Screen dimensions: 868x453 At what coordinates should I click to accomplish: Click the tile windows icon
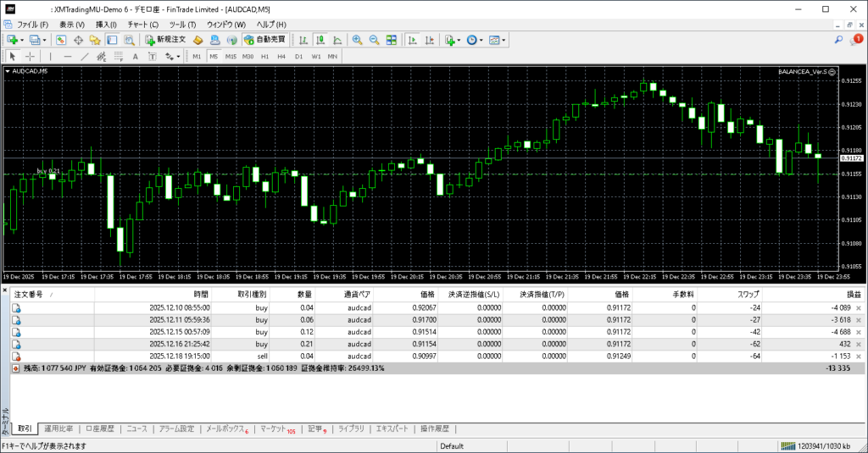click(x=392, y=40)
